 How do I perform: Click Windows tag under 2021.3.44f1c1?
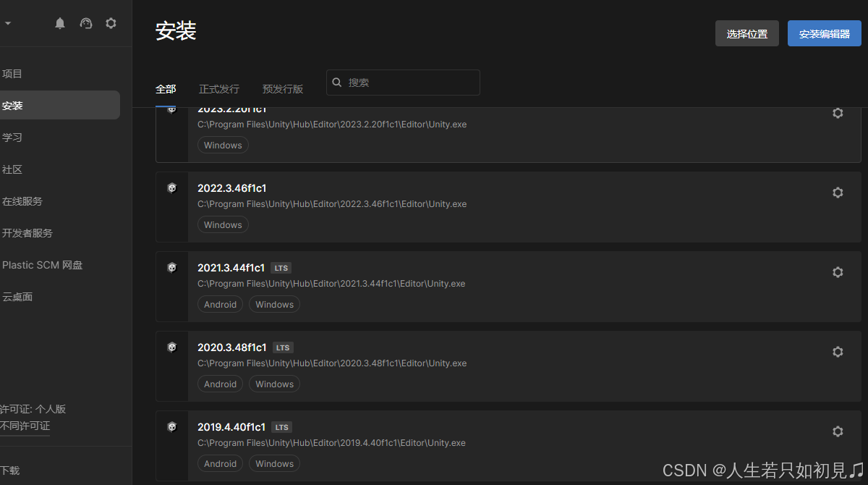click(x=275, y=305)
